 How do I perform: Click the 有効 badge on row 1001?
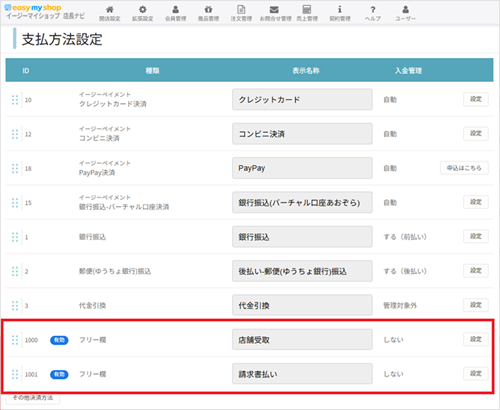pos(59,374)
